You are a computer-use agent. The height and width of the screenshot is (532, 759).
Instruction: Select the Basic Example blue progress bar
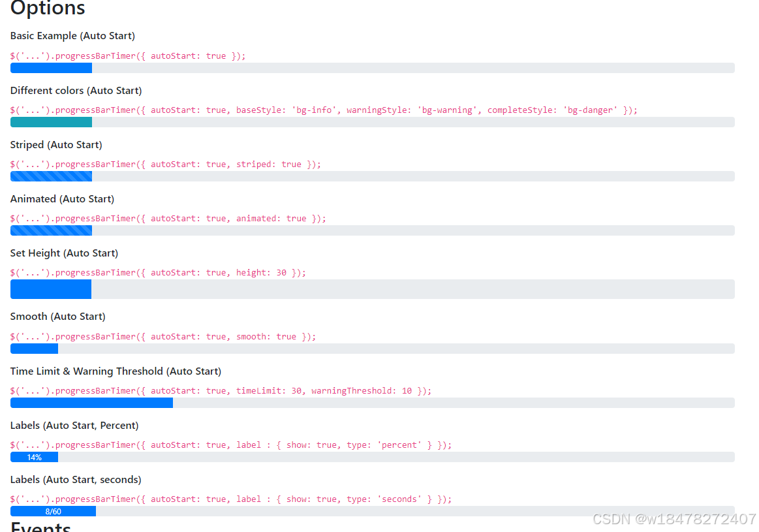click(x=51, y=68)
